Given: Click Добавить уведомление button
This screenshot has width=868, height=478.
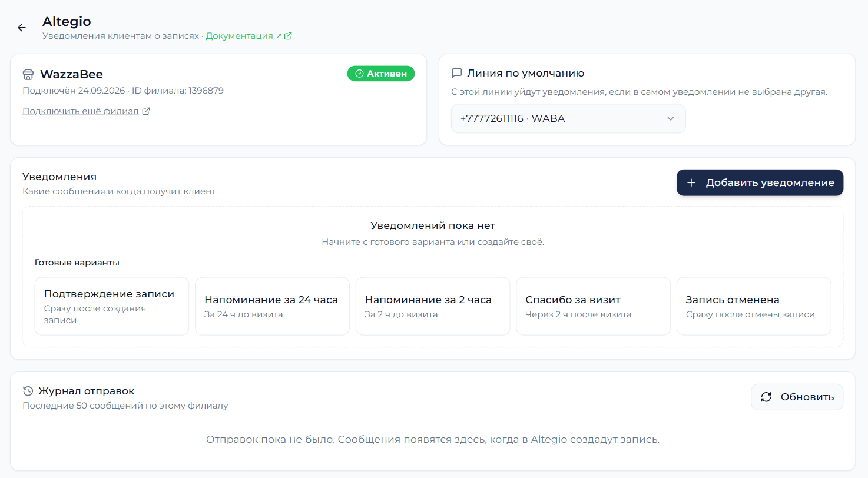Looking at the screenshot, I should pos(760,182).
